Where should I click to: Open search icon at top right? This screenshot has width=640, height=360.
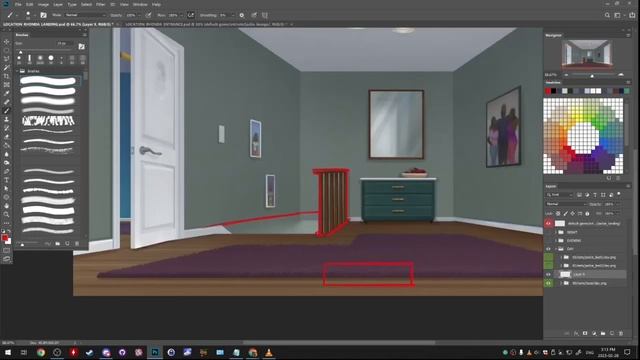607,15
